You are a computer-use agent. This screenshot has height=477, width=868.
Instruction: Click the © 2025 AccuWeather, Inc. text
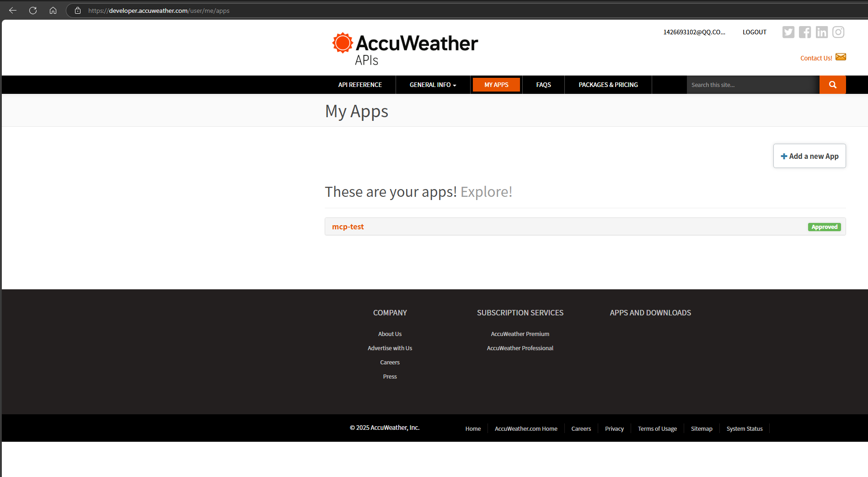click(x=385, y=428)
